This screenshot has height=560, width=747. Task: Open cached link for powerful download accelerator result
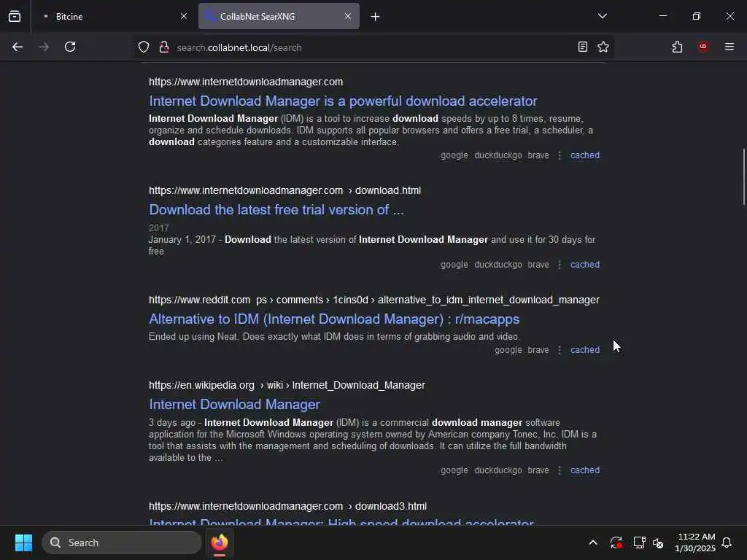[585, 155]
